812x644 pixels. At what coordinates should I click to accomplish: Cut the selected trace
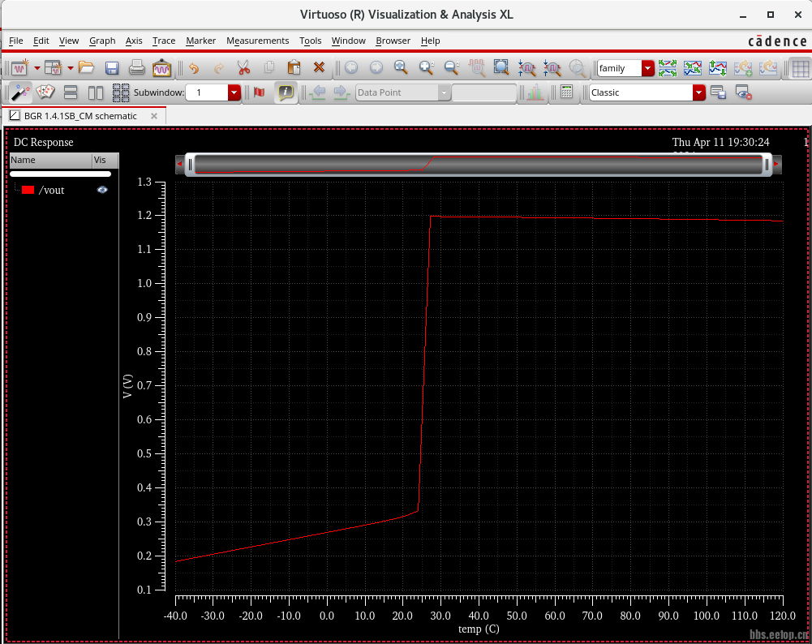click(243, 68)
